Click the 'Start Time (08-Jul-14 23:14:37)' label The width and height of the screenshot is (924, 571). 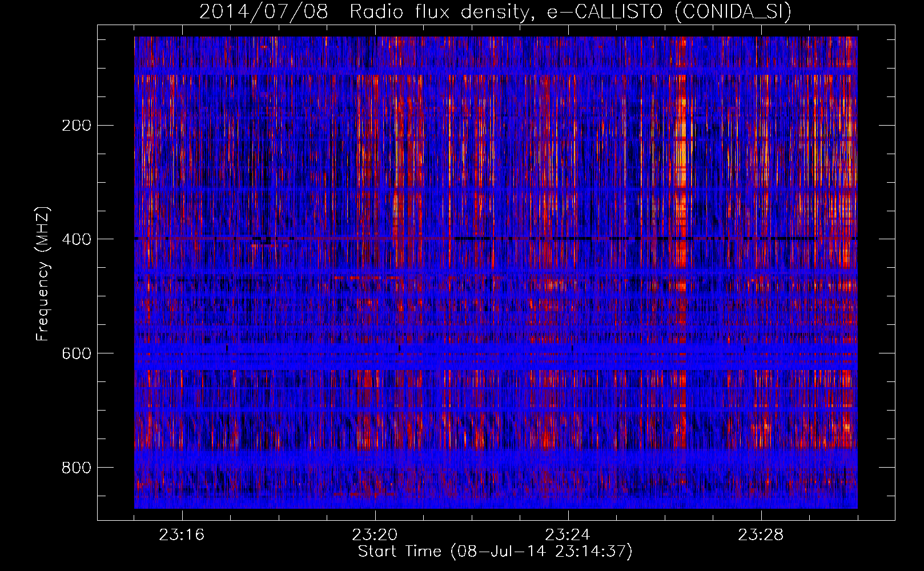495,552
